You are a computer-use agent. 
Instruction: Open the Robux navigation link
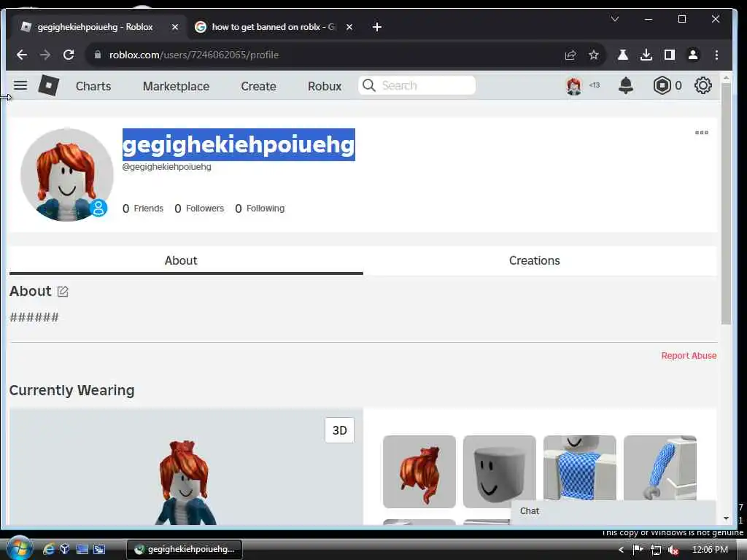click(325, 86)
